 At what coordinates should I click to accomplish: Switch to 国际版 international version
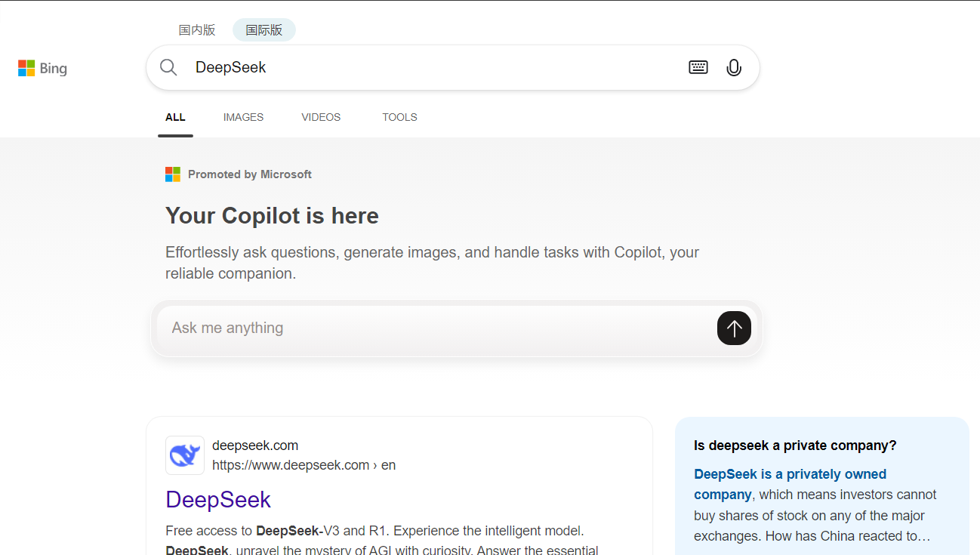pos(264,30)
